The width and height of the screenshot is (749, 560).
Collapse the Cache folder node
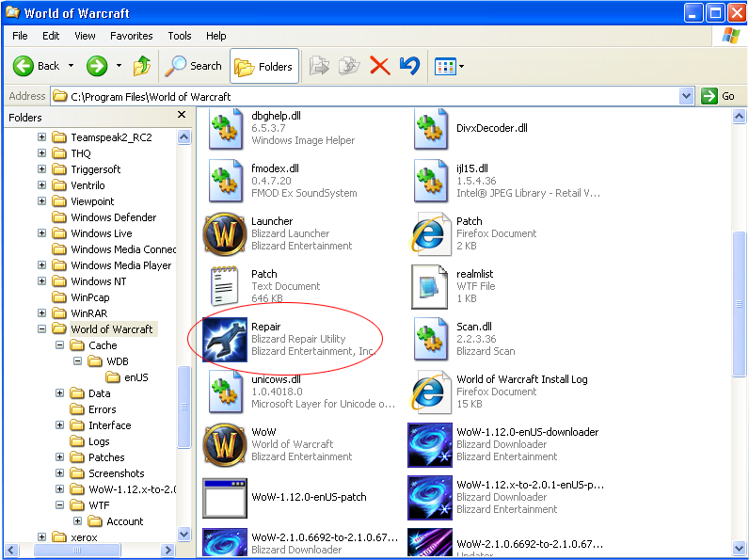[x=59, y=345]
